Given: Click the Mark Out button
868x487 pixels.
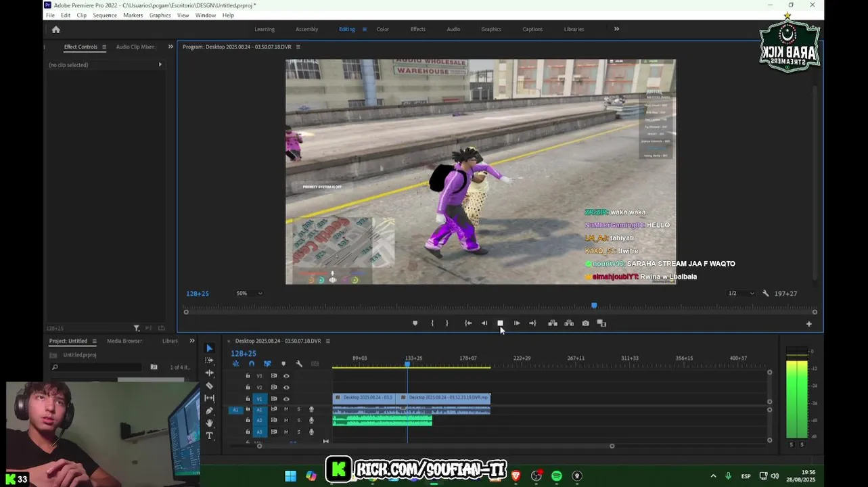Looking at the screenshot, I should [x=447, y=323].
